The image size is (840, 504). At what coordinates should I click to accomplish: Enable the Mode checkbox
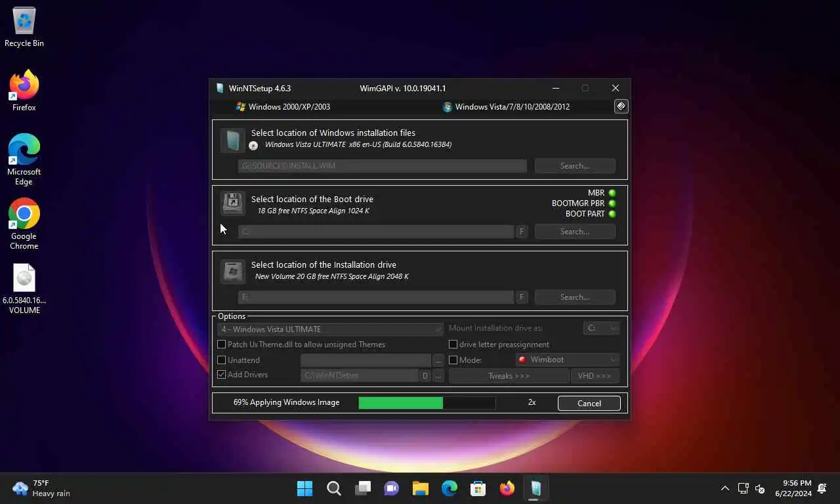click(453, 360)
